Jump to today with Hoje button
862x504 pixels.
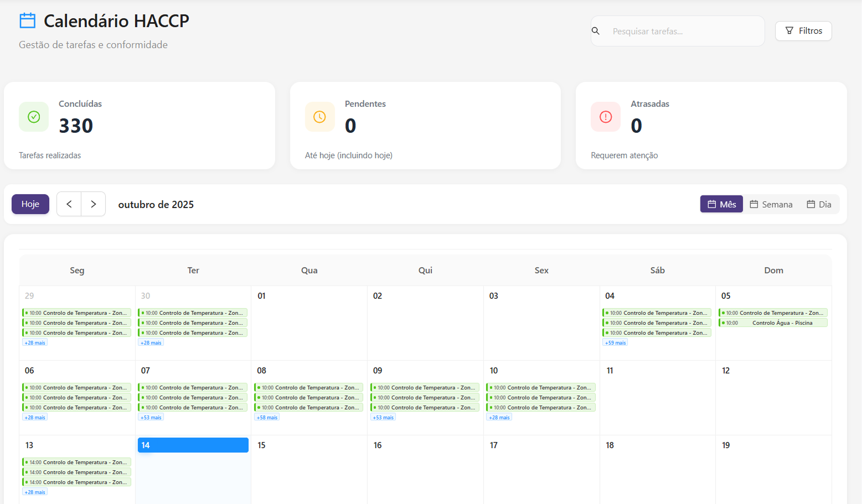(x=30, y=204)
